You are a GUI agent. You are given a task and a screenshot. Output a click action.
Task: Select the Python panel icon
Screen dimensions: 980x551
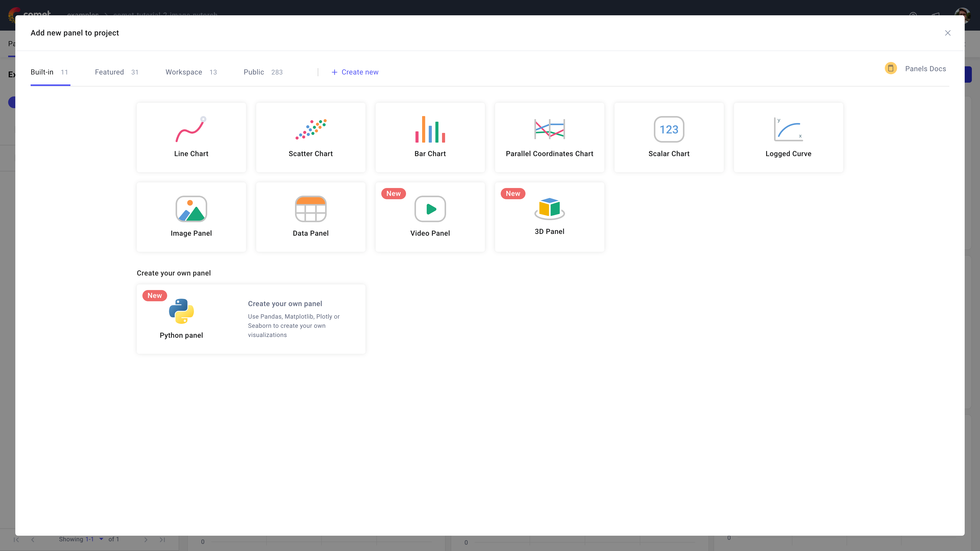(181, 311)
